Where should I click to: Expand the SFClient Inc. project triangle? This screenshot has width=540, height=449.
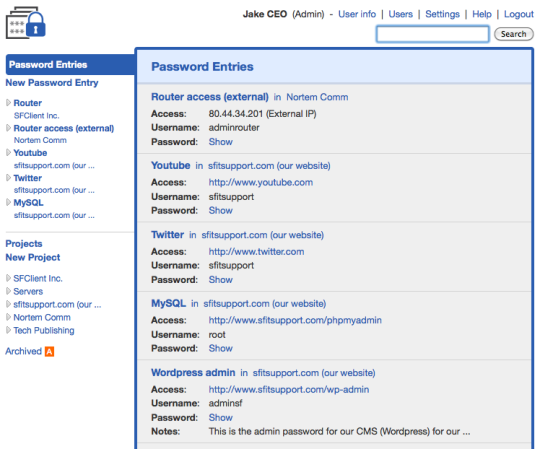8,278
